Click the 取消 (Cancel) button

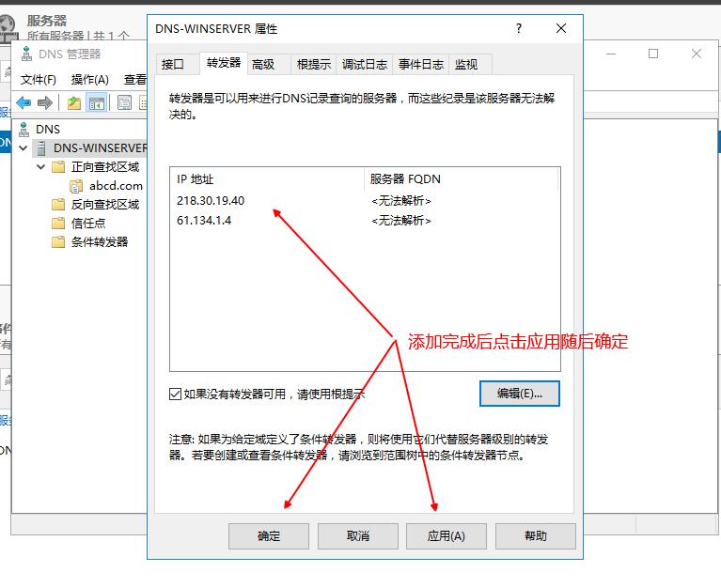[x=358, y=536]
